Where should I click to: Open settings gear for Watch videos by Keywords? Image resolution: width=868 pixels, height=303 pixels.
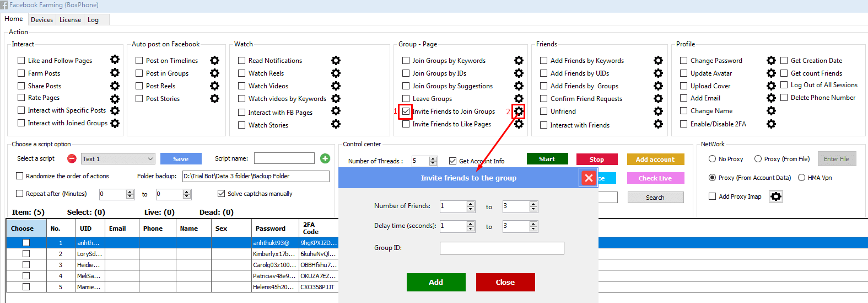click(336, 98)
